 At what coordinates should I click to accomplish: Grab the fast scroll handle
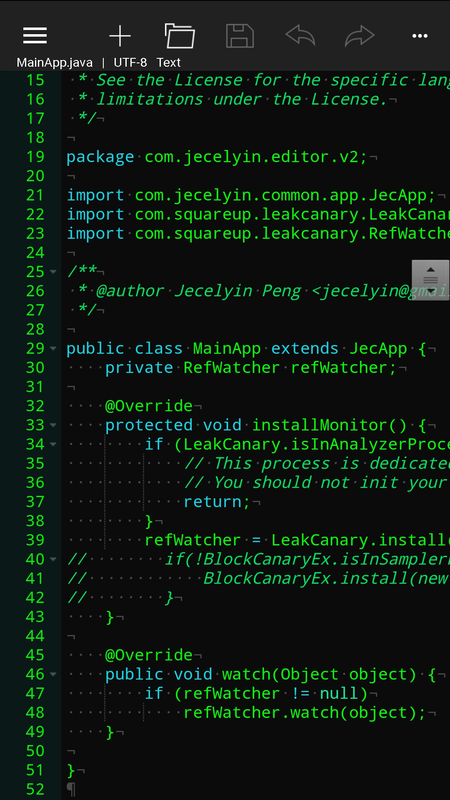[x=431, y=280]
